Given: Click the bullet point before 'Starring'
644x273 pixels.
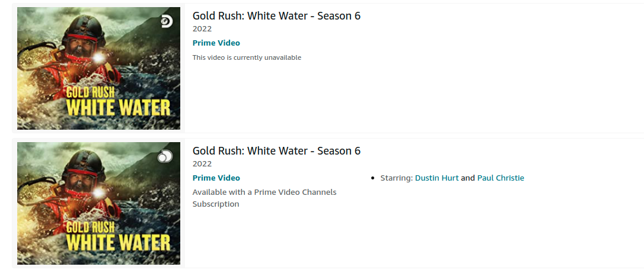Looking at the screenshot, I should click(373, 178).
